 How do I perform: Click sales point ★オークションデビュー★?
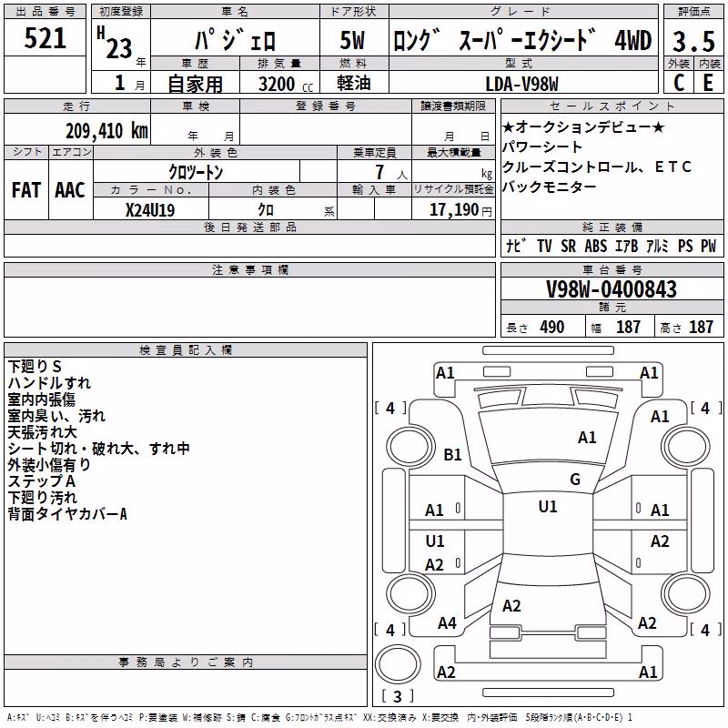pyautogui.click(x=583, y=126)
